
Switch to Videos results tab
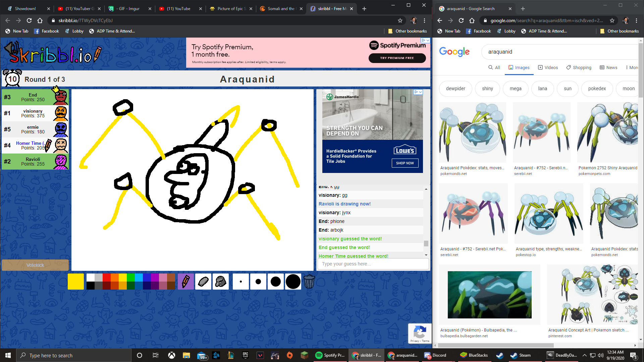tap(548, 67)
